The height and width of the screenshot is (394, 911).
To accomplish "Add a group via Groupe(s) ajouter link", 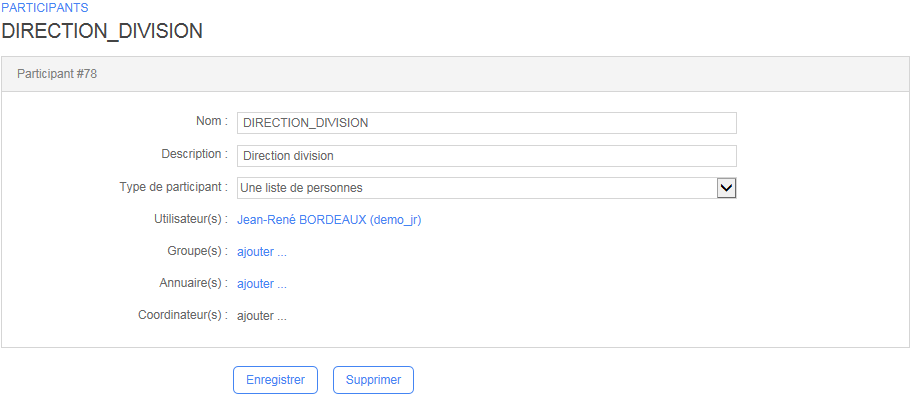I will (262, 252).
